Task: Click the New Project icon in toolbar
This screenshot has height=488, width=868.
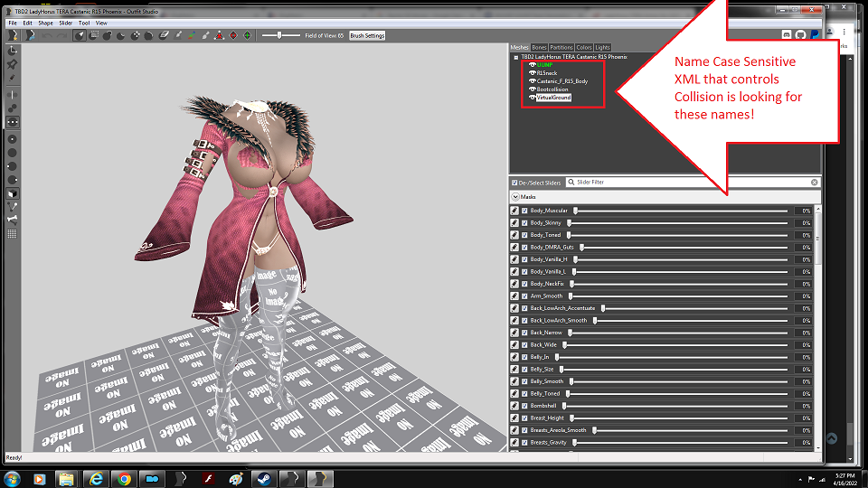Action: [x=13, y=35]
